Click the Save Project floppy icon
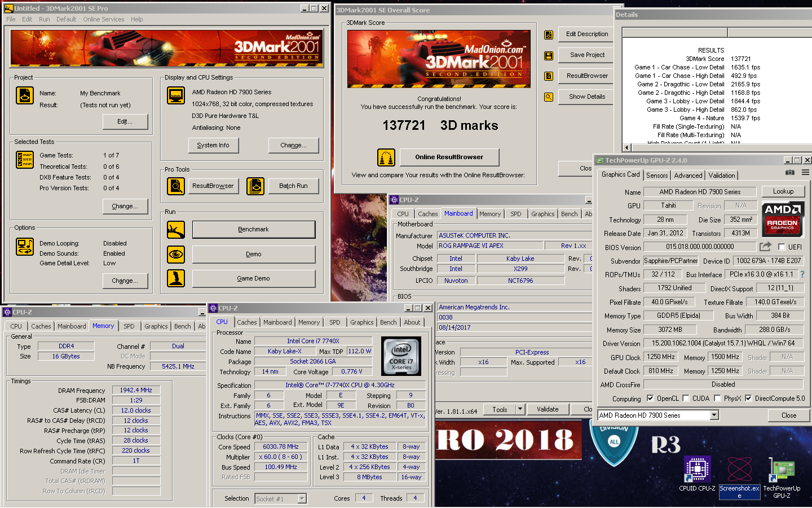812x508 pixels. tap(548, 56)
